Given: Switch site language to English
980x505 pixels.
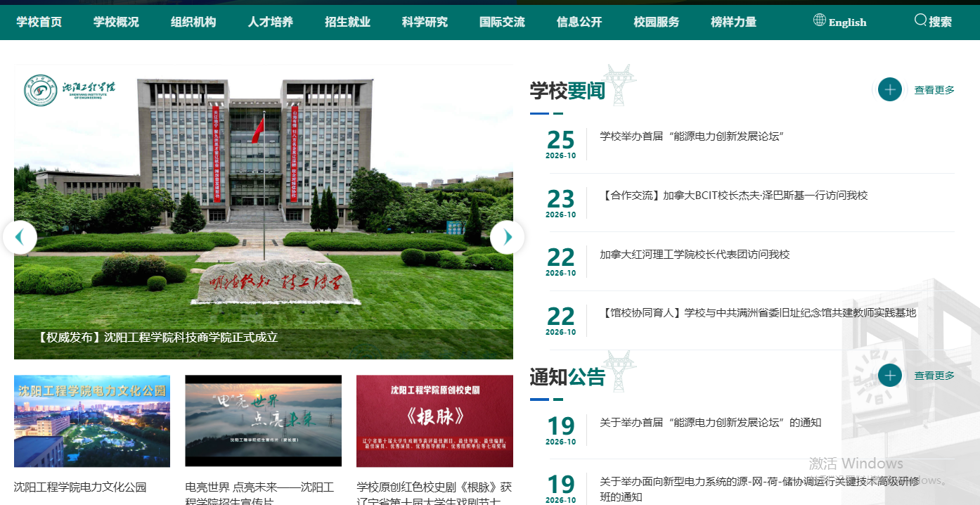Looking at the screenshot, I should (x=847, y=22).
